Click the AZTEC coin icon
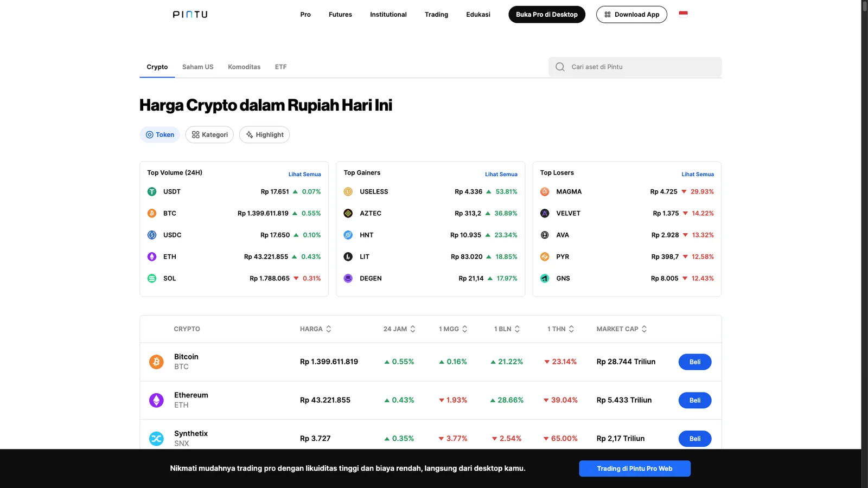Screen dimensions: 868x488 [348, 213]
